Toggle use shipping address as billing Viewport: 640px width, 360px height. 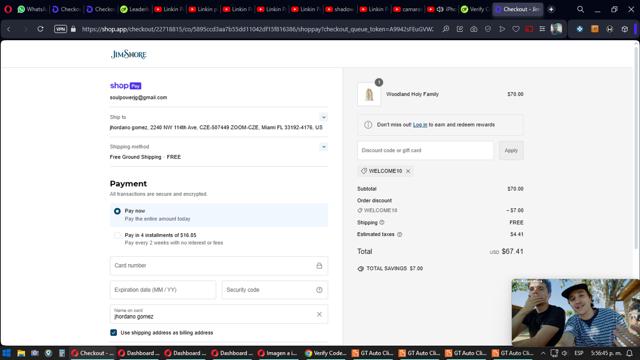tap(113, 333)
